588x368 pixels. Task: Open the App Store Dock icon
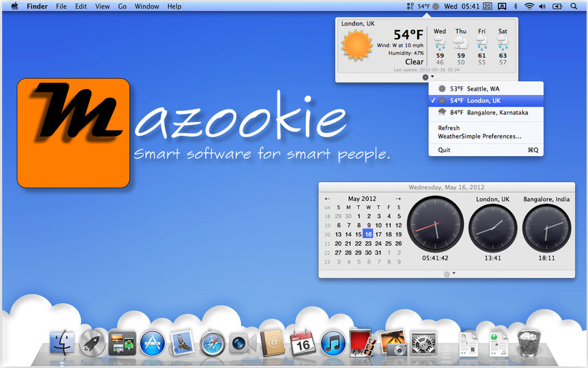152,343
